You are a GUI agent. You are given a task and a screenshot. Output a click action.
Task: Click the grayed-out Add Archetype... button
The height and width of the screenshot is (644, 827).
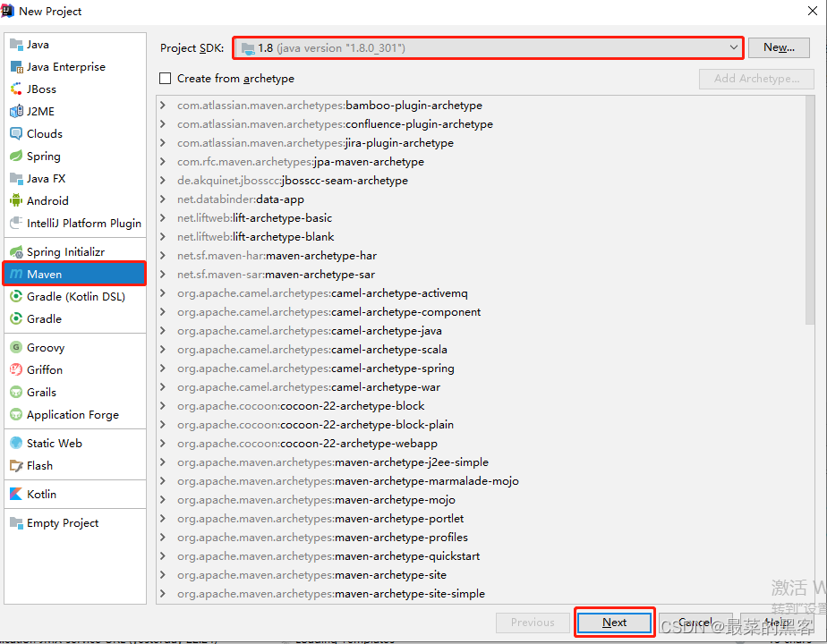coord(756,79)
